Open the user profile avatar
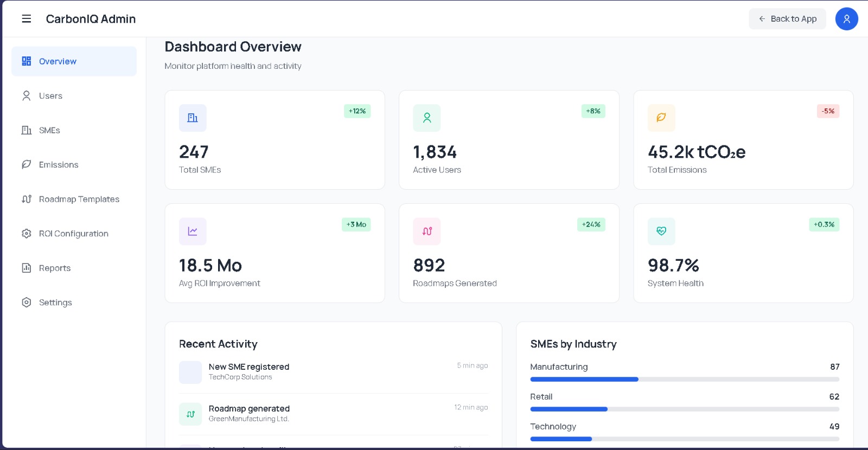The height and width of the screenshot is (450, 868). [846, 19]
